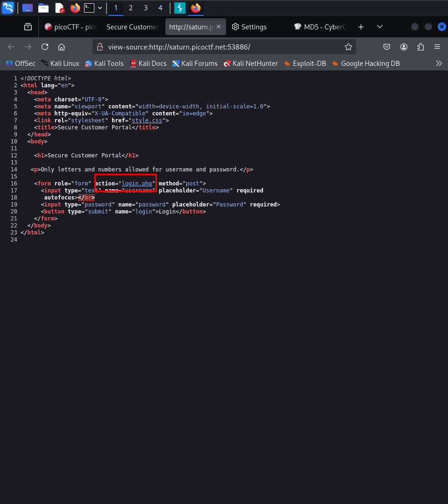Follow the login.php link in source

point(137,184)
